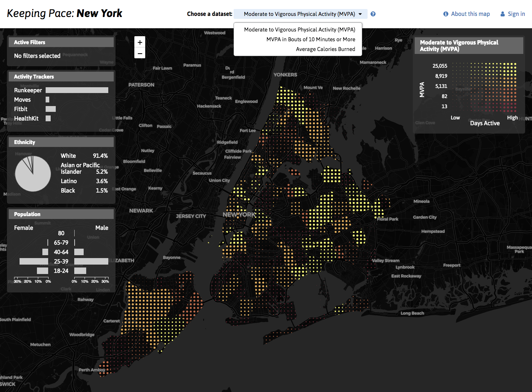The image size is (532, 392).
Task: Click the info icon beside About this map
Action: (x=446, y=14)
